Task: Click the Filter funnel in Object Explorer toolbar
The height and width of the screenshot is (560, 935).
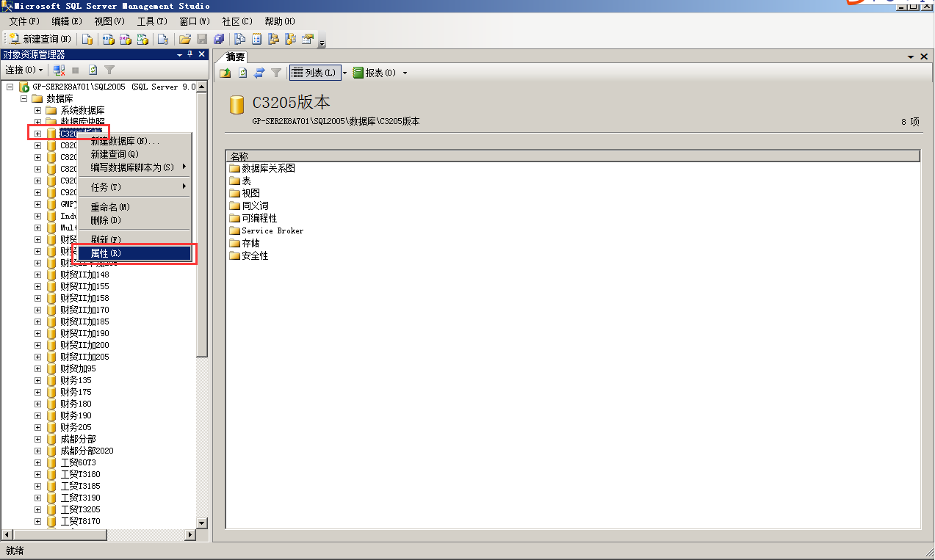Action: pos(109,70)
